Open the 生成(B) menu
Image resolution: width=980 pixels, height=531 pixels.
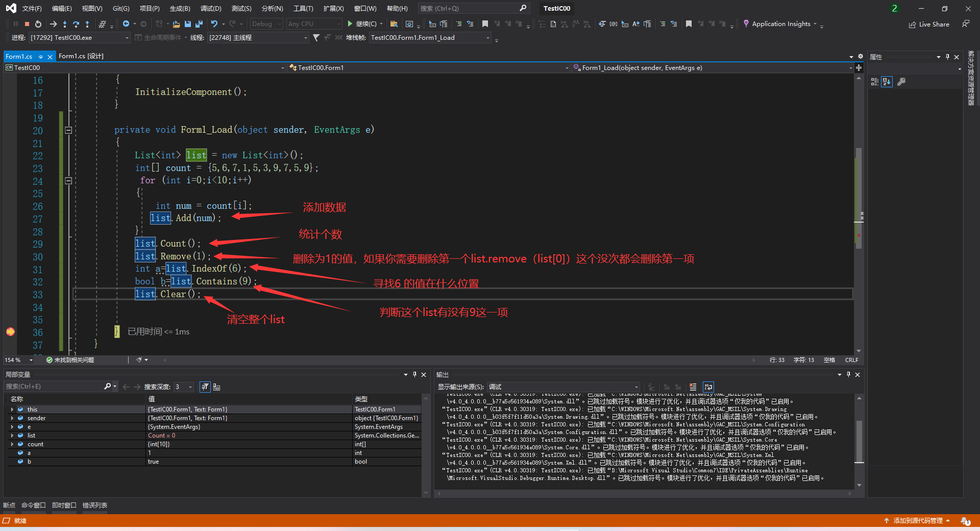click(180, 9)
